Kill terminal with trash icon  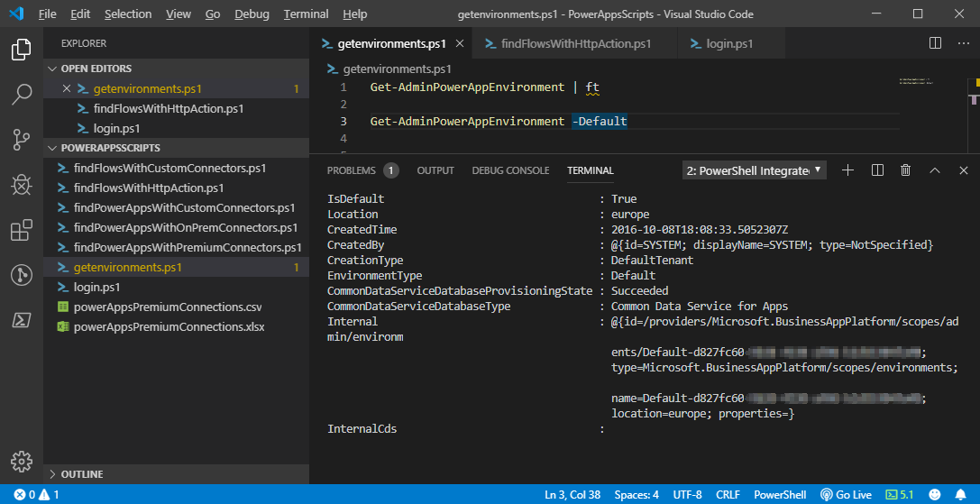coord(906,170)
